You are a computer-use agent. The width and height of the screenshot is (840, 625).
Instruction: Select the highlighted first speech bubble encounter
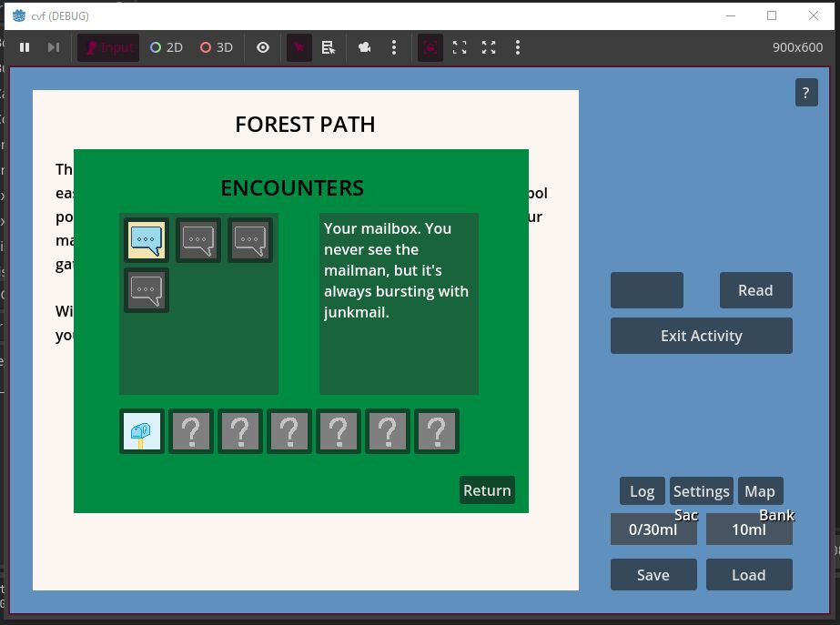pos(147,240)
